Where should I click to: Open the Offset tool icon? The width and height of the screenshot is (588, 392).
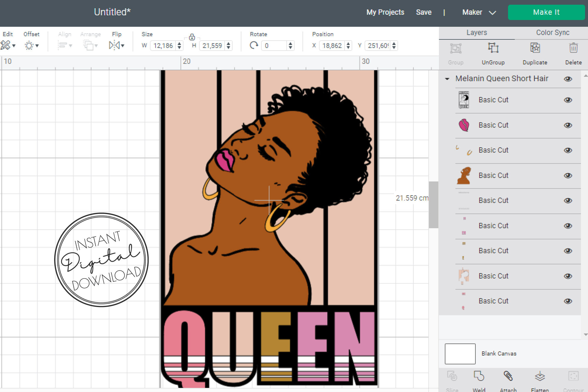click(x=29, y=46)
